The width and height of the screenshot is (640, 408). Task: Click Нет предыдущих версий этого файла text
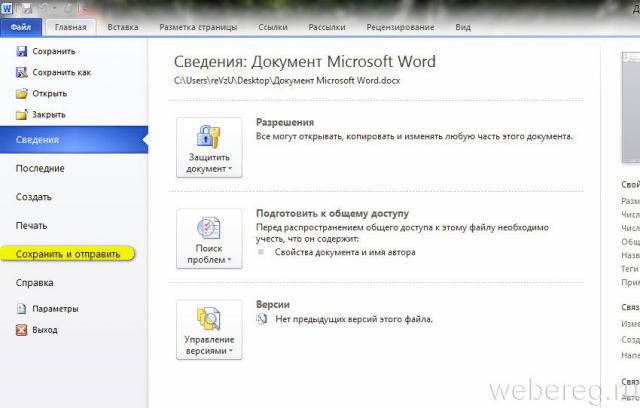point(354,319)
